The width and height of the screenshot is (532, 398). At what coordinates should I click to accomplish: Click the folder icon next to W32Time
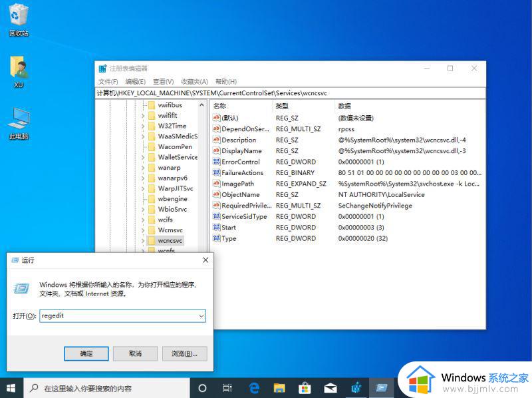point(152,126)
